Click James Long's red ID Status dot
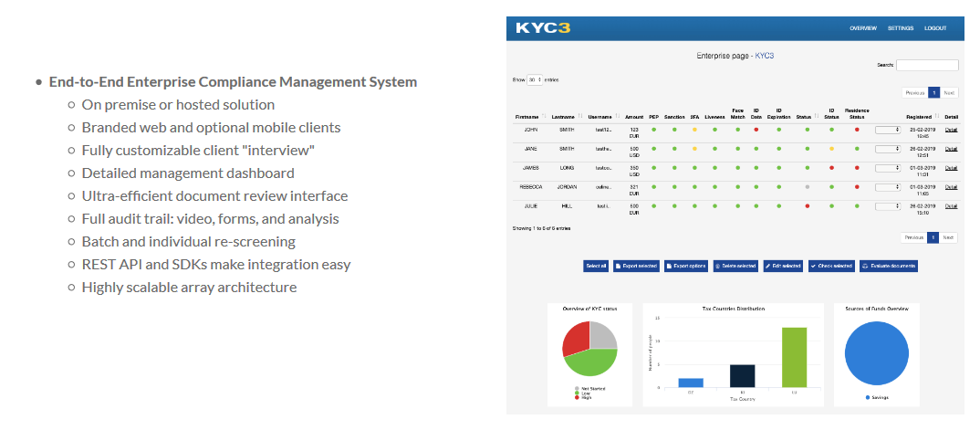 pos(832,167)
